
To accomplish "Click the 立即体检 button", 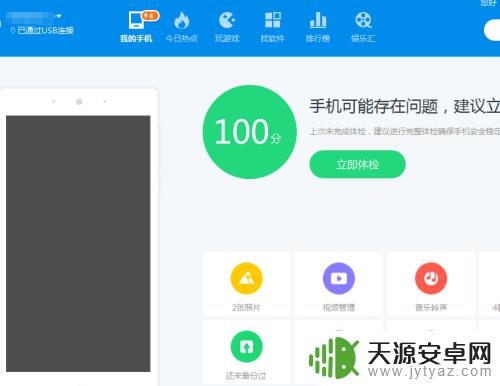I will click(357, 164).
